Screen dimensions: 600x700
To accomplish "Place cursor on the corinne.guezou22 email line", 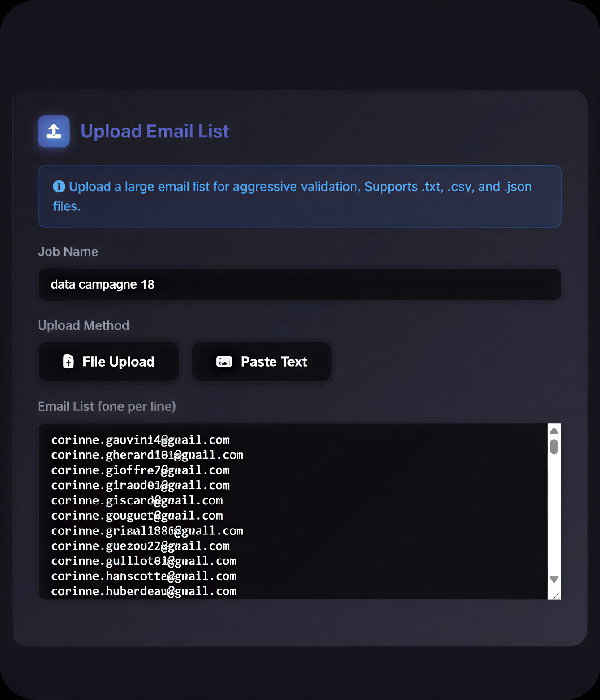I will (x=140, y=546).
